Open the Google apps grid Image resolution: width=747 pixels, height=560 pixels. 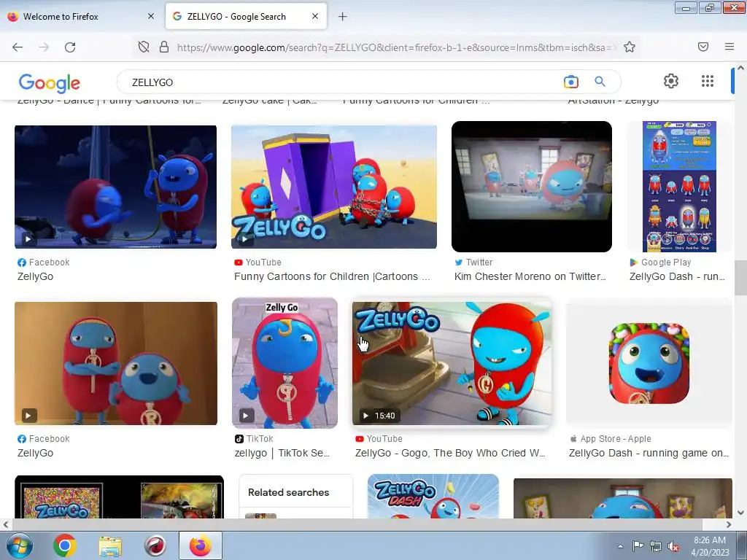pos(708,81)
